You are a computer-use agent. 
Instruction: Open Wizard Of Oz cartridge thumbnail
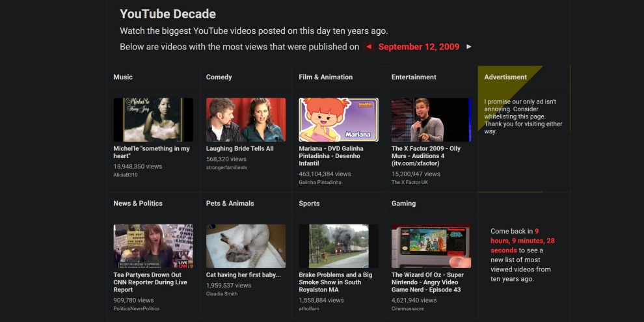point(431,246)
